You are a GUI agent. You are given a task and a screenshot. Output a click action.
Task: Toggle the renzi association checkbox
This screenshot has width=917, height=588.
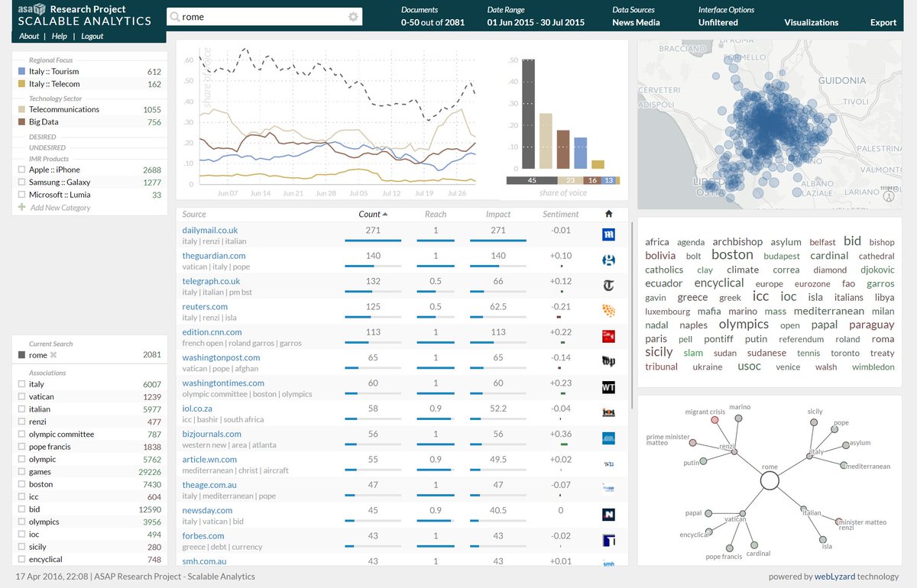pos(21,422)
